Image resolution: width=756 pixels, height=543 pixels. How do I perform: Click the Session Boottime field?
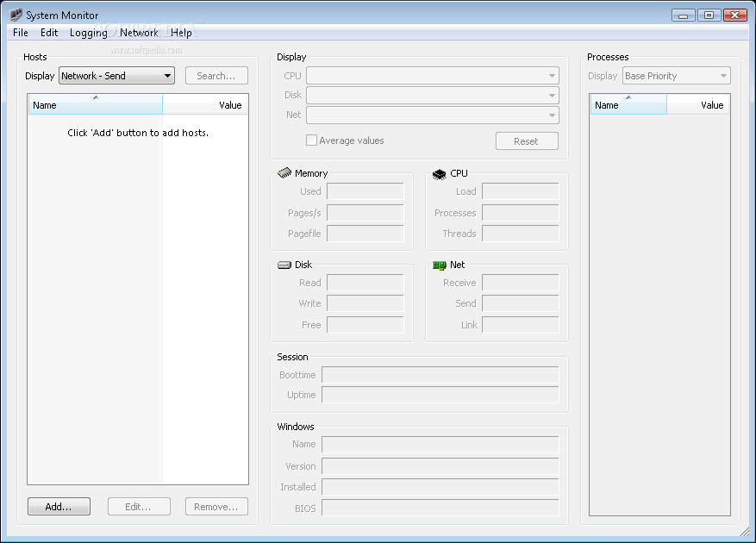(440, 375)
